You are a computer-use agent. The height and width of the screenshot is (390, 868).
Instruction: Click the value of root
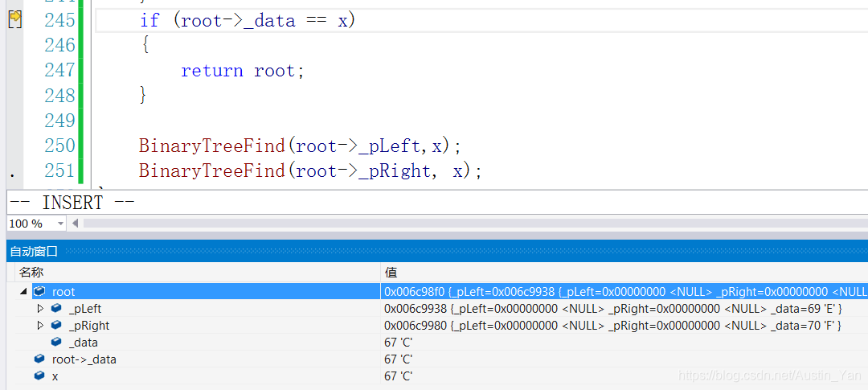625,291
